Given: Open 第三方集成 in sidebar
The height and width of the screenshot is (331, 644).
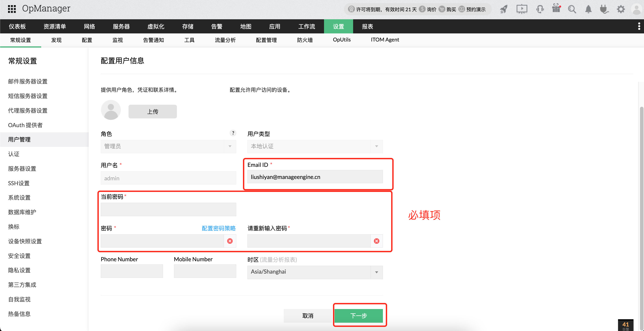Looking at the screenshot, I should click(22, 285).
